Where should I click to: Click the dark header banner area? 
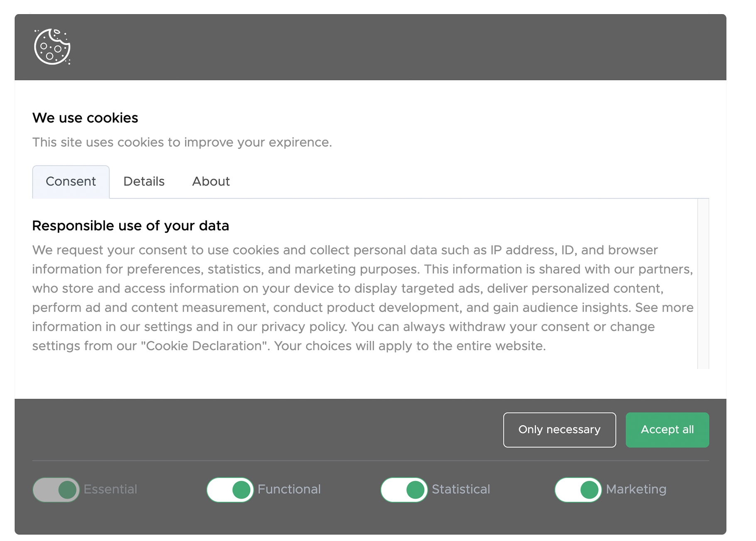(371, 47)
